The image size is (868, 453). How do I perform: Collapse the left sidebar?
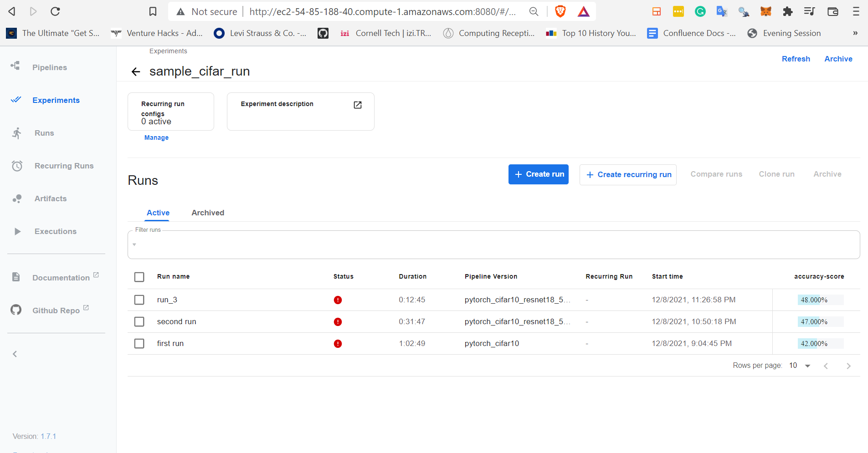pyautogui.click(x=15, y=354)
